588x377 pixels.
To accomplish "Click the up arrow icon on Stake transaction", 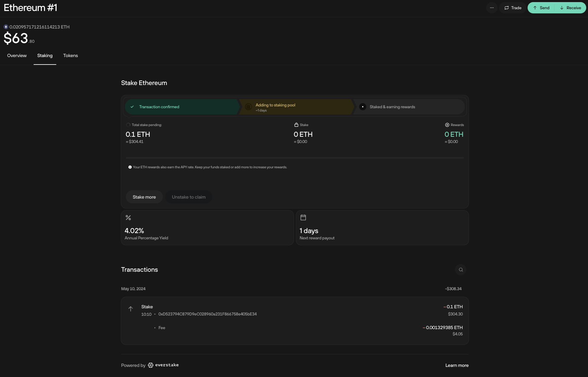I will click(131, 309).
